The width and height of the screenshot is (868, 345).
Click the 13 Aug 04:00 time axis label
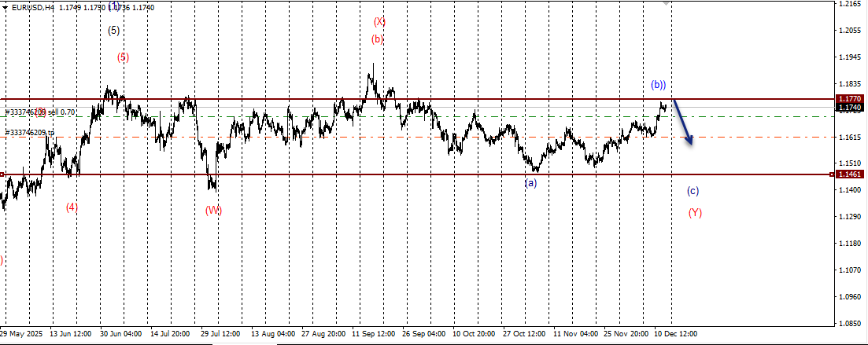tap(272, 334)
